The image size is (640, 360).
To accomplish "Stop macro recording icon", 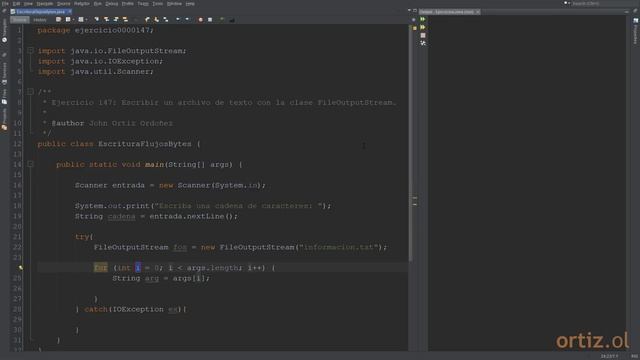I will pyautogui.click(x=210, y=20).
